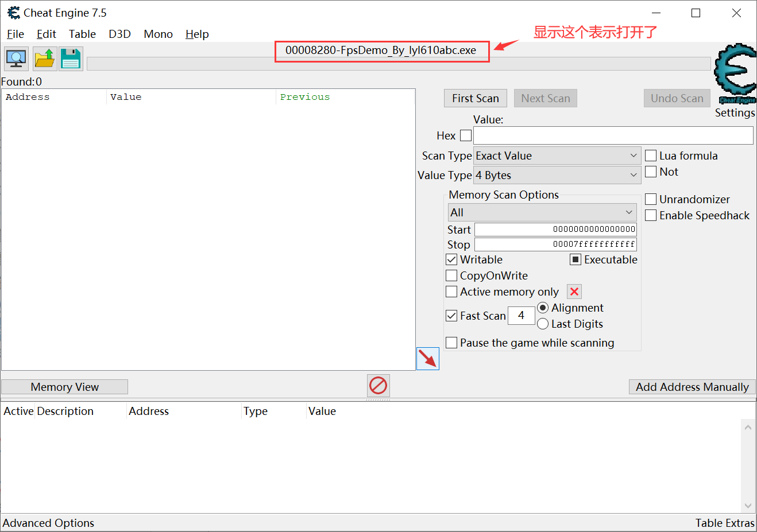
Task: Click the Next Scan button
Action: (546, 98)
